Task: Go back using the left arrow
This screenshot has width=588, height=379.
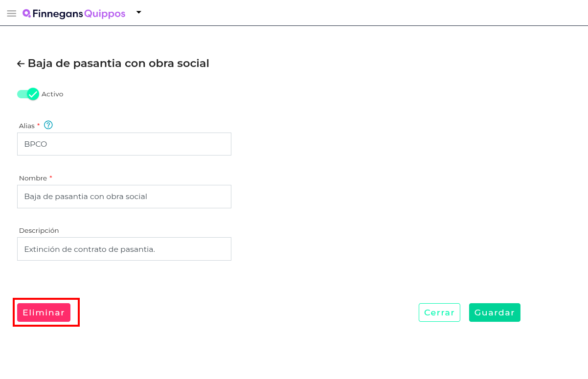Action: [x=21, y=64]
